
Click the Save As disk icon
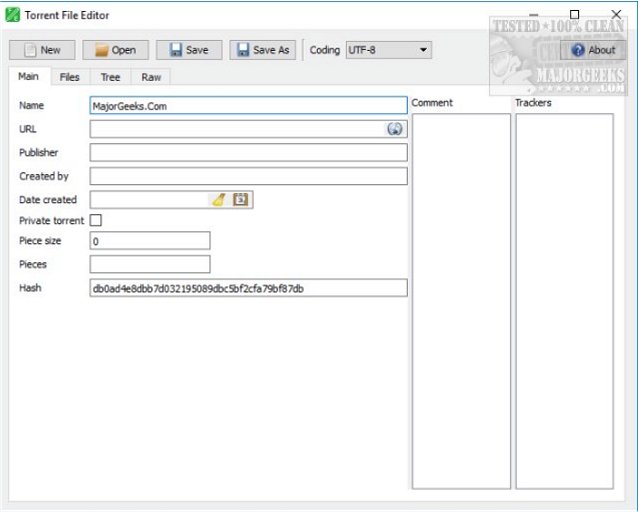click(243, 50)
